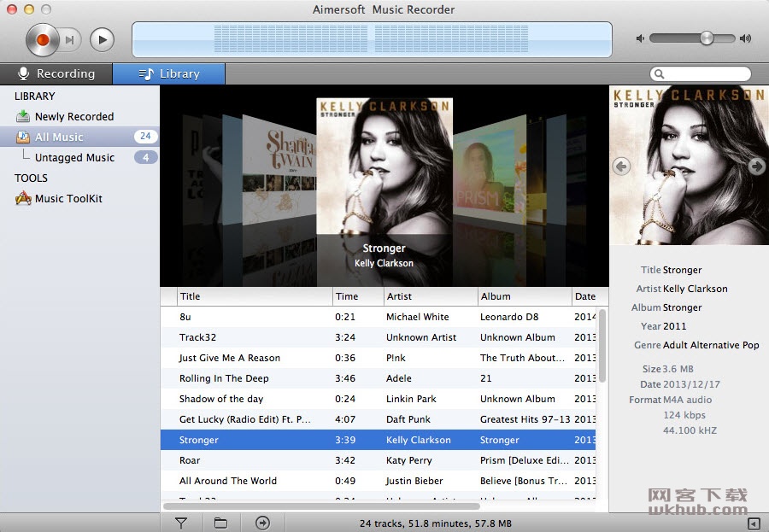Click the highlighted 'Stronger' track title

click(x=198, y=440)
